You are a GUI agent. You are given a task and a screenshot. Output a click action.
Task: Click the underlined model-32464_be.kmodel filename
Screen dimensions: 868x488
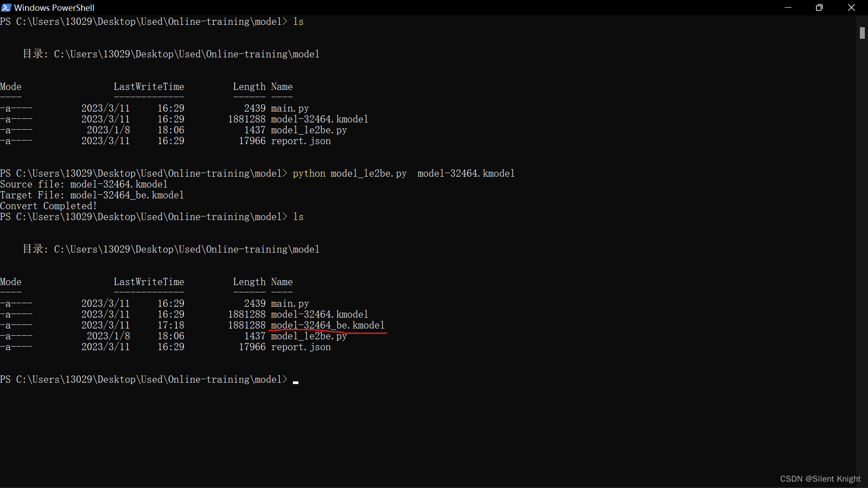[x=328, y=325]
